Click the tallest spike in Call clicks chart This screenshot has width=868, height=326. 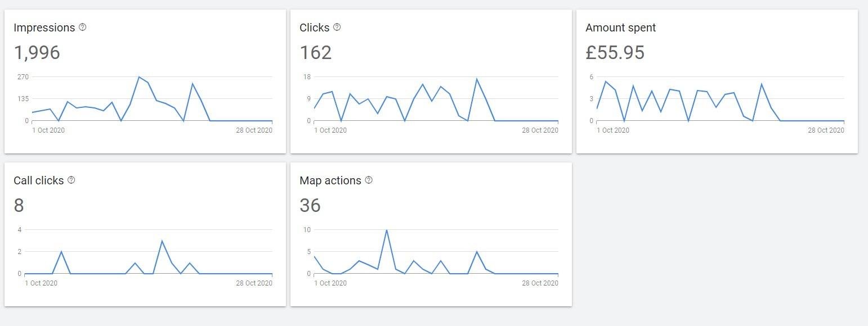pyautogui.click(x=162, y=241)
